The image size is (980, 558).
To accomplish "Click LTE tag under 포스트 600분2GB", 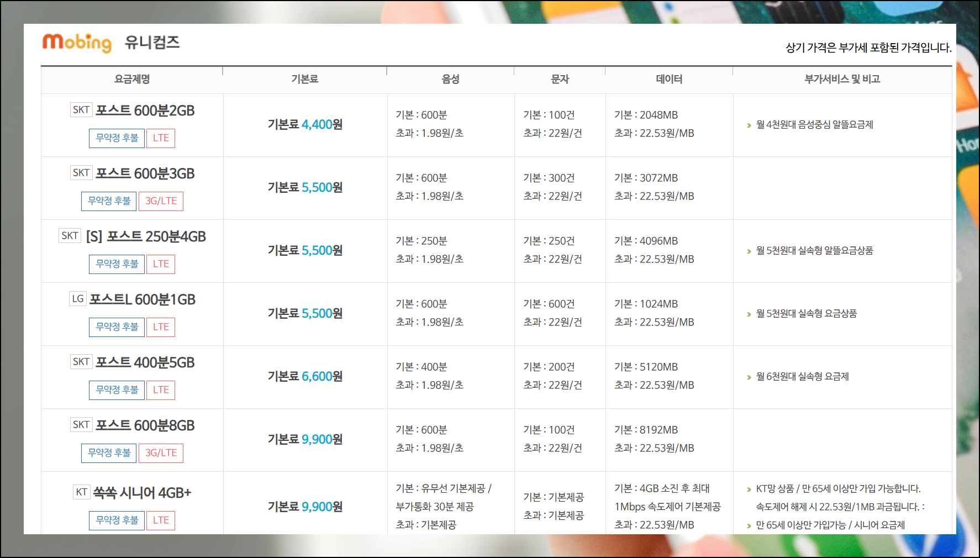I will [161, 138].
